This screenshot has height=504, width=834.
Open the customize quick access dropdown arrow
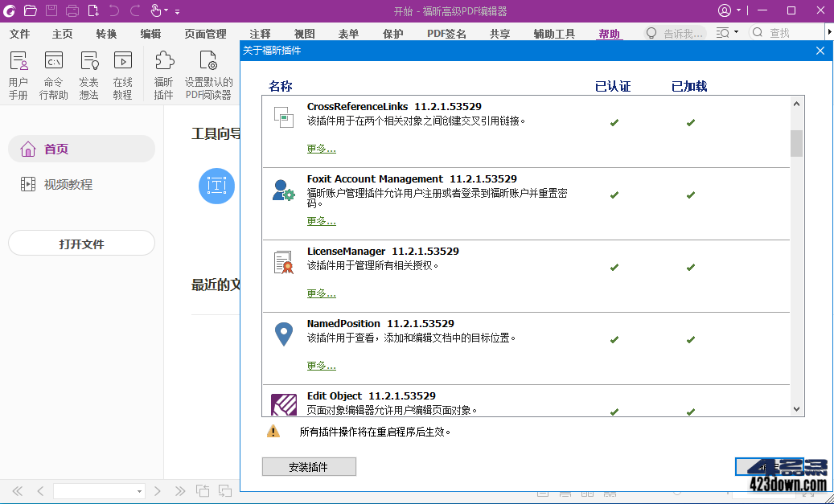pyautogui.click(x=177, y=12)
